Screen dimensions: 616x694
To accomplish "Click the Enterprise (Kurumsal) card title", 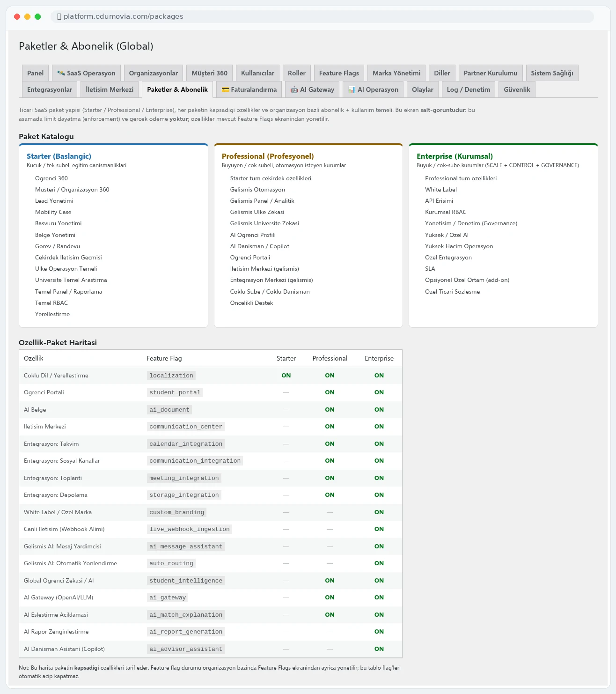I will point(455,156).
